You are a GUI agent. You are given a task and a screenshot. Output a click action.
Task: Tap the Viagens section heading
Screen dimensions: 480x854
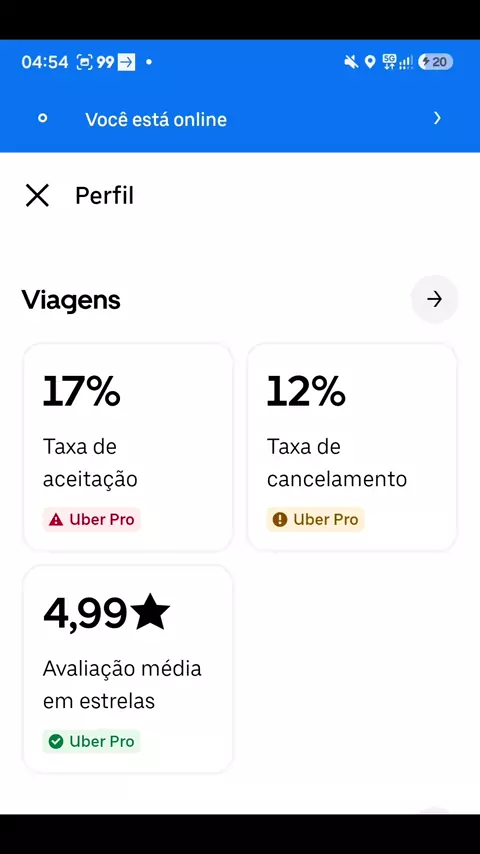tap(71, 300)
